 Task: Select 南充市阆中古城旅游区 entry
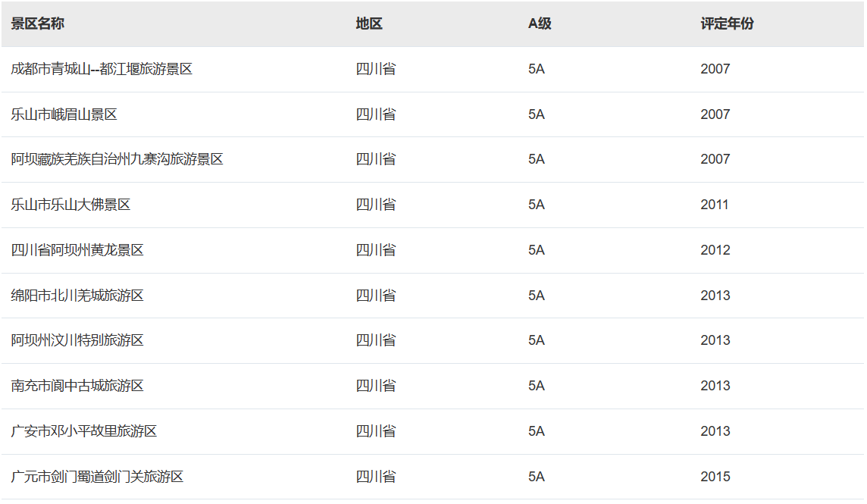click(77, 386)
